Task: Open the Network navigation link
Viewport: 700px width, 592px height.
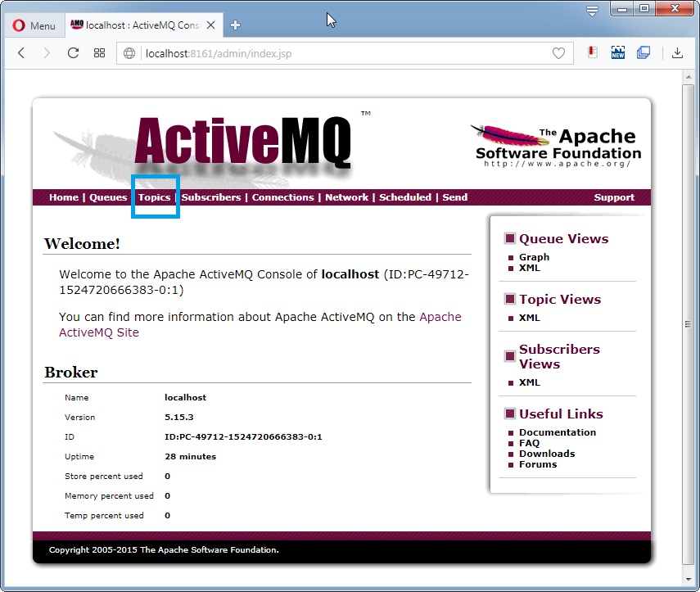Action: (347, 197)
